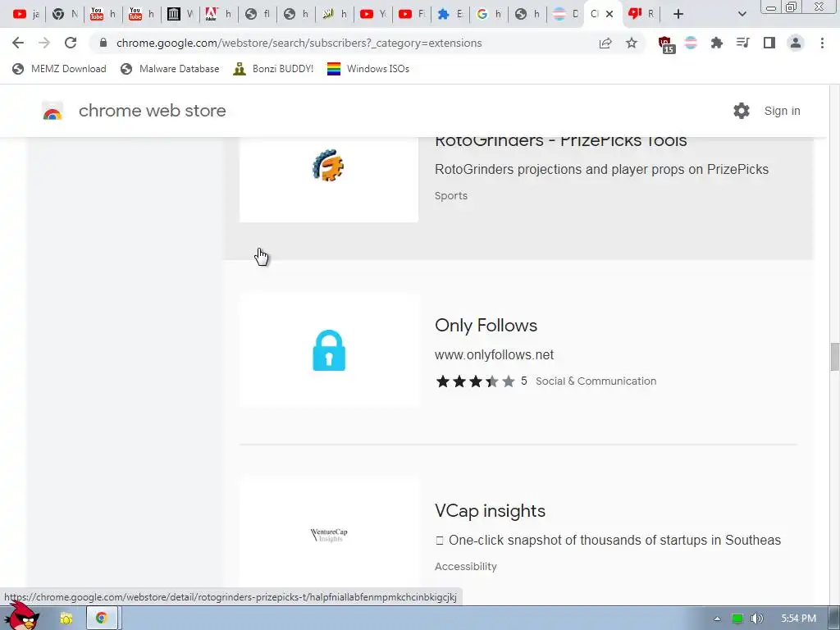Reload the current page
This screenshot has width=840, height=630.
point(71,43)
